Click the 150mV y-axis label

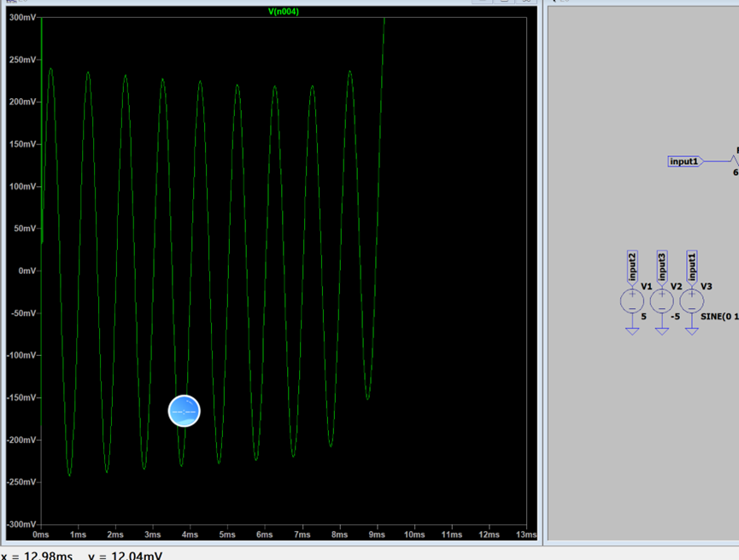click(x=22, y=144)
